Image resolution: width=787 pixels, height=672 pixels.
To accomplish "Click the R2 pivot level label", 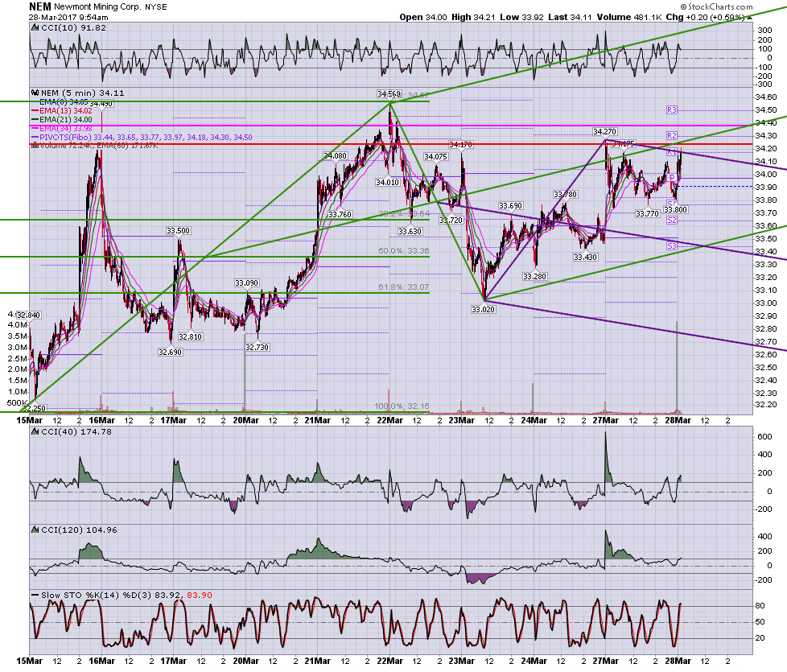I will [x=672, y=135].
